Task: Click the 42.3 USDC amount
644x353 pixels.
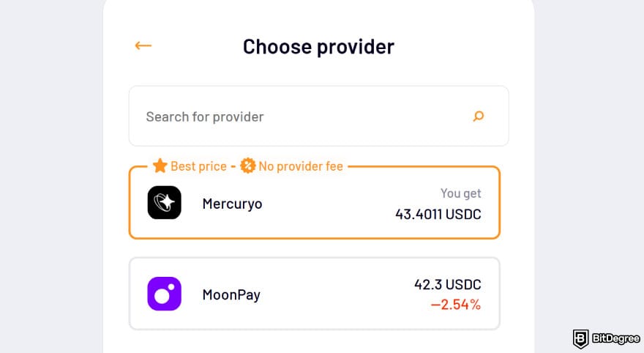Action: coord(447,284)
